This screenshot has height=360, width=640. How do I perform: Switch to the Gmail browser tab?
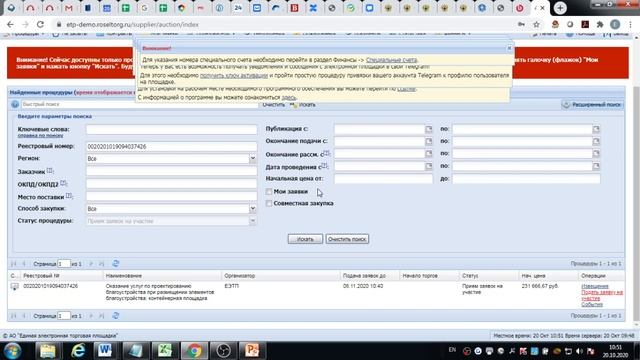pyautogui.click(x=69, y=8)
